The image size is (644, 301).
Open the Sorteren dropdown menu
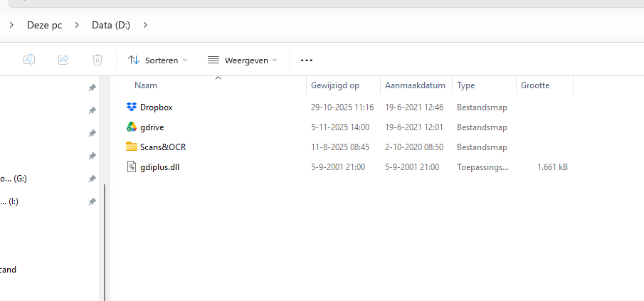[158, 60]
